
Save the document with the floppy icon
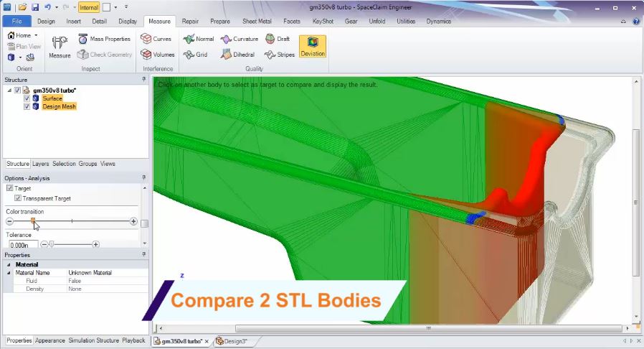(35, 7)
